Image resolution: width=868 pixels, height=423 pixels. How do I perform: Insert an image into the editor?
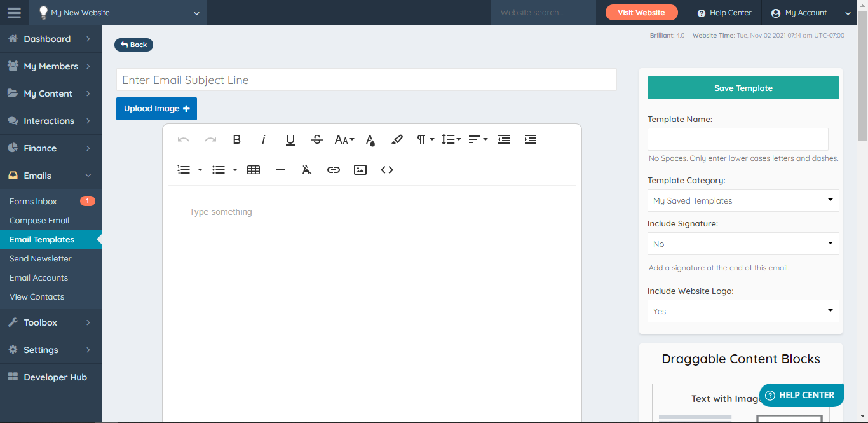pyautogui.click(x=360, y=169)
